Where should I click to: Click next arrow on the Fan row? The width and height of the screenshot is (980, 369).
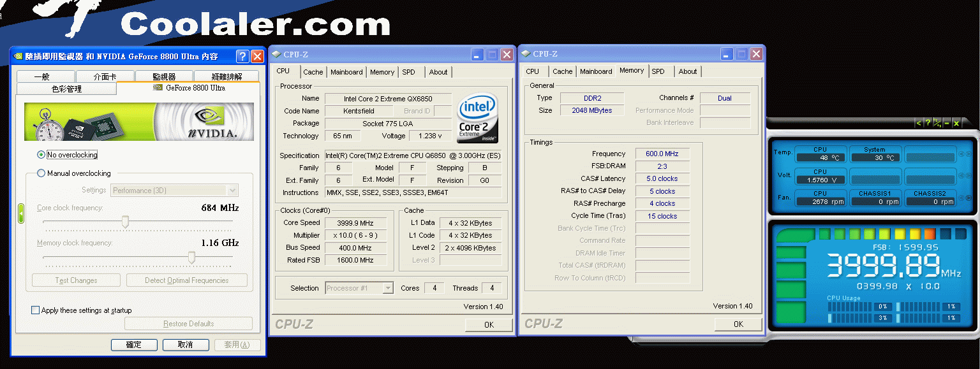pos(969,198)
